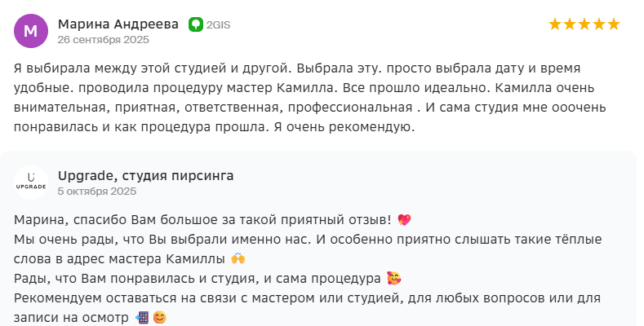Click the smiling face emoji at reply end
Viewport: 644px width, 326px height.
pyautogui.click(x=159, y=318)
